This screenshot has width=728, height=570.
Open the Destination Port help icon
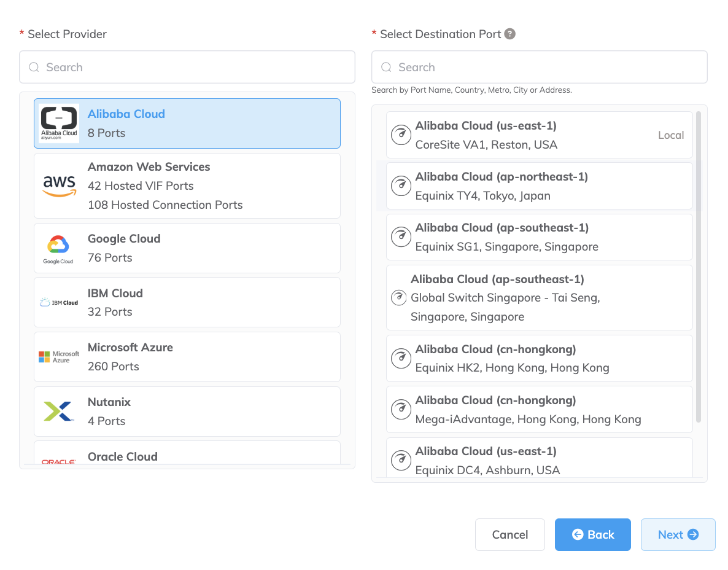coord(510,34)
